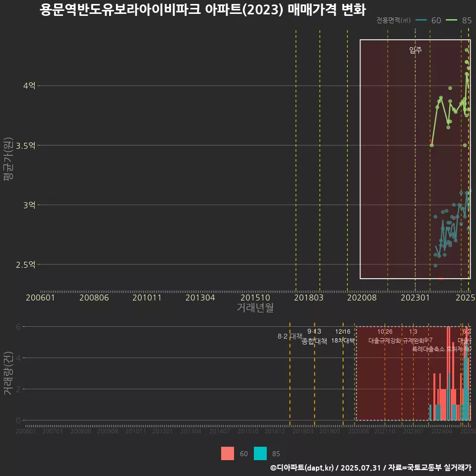Click the salmon swatch for 60 in bottom legend
The width and height of the screenshot is (476, 476).
(228, 454)
